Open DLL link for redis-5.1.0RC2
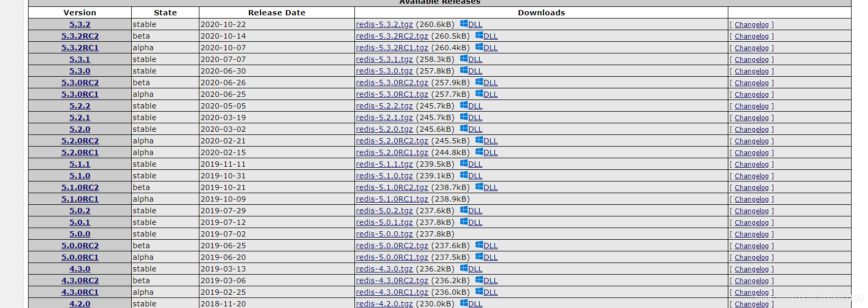This screenshot has width=868, height=308. pyautogui.click(x=491, y=187)
